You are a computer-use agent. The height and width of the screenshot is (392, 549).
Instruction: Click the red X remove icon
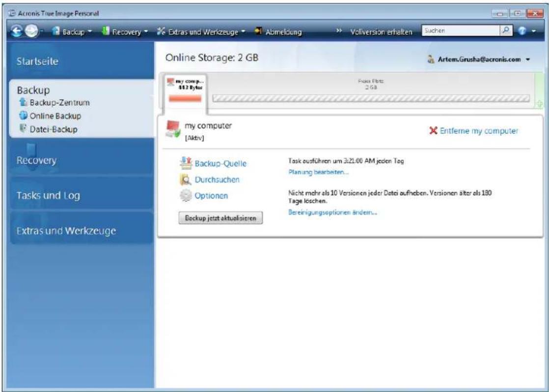433,131
